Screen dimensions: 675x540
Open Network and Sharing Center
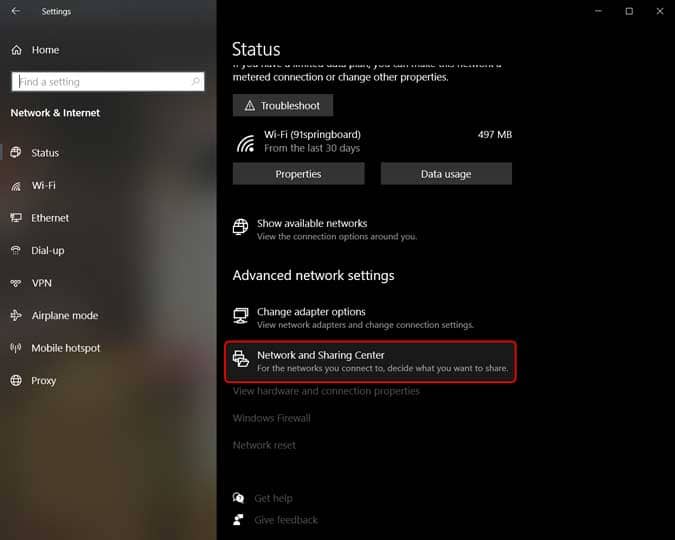pyautogui.click(x=370, y=361)
